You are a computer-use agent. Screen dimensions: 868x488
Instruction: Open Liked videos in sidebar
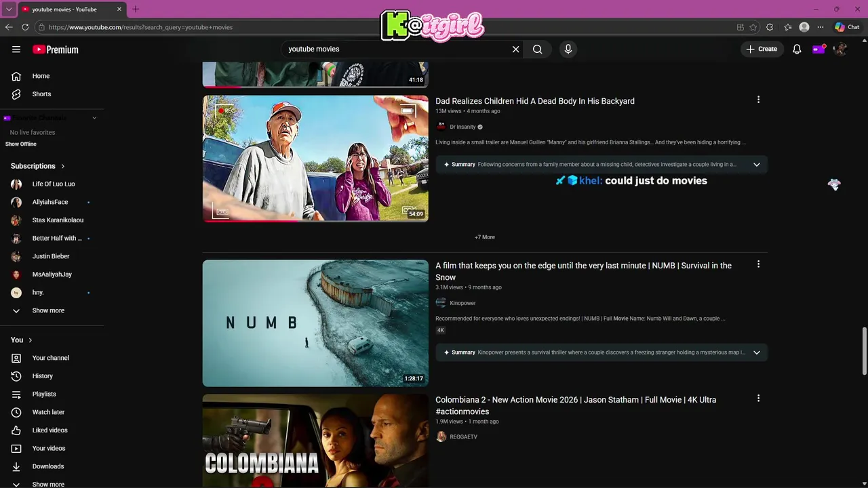[x=52, y=430]
